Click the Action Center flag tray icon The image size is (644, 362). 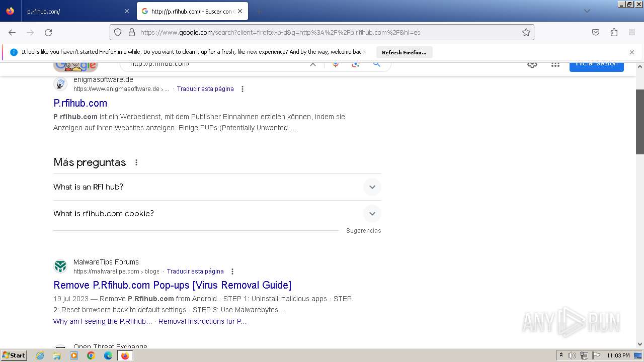click(x=596, y=355)
